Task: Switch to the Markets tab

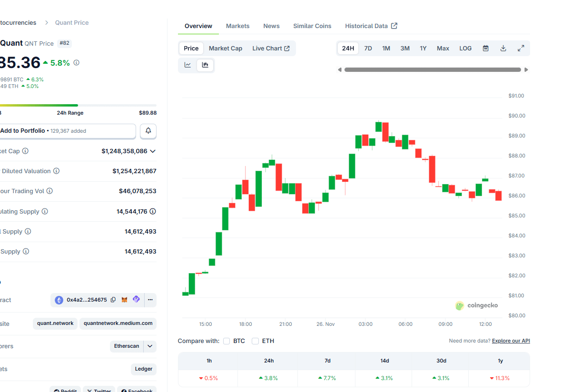Action: pos(237,26)
